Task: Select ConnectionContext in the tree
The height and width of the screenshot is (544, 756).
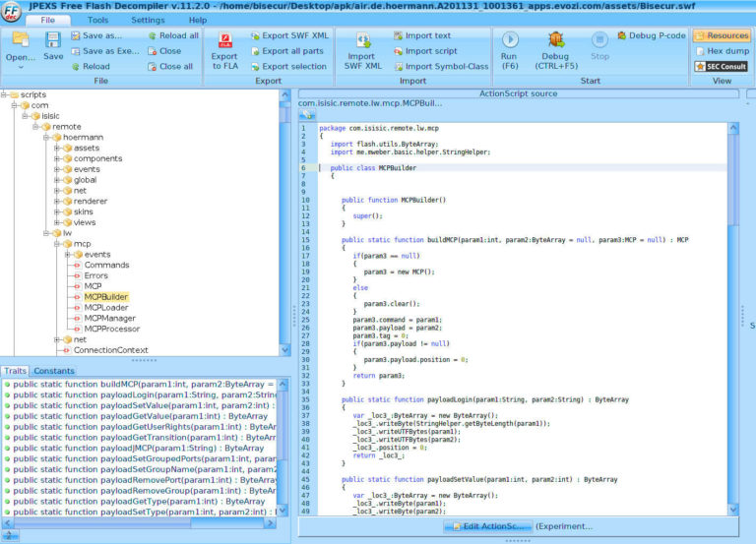Action: click(x=111, y=350)
